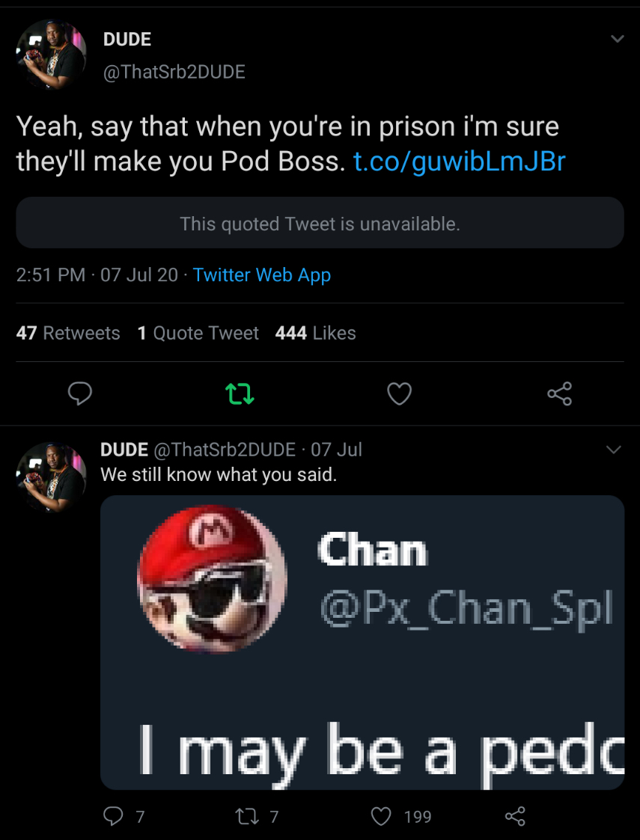The height and width of the screenshot is (840, 640).
Task: Share the main tweet
Action: (559, 393)
